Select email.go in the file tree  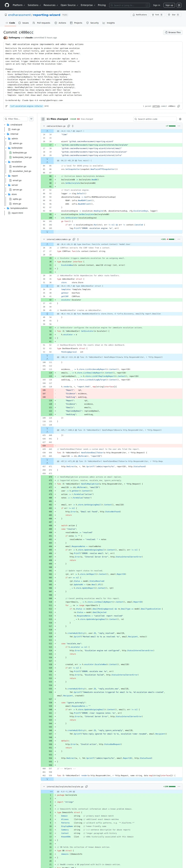(17, 180)
